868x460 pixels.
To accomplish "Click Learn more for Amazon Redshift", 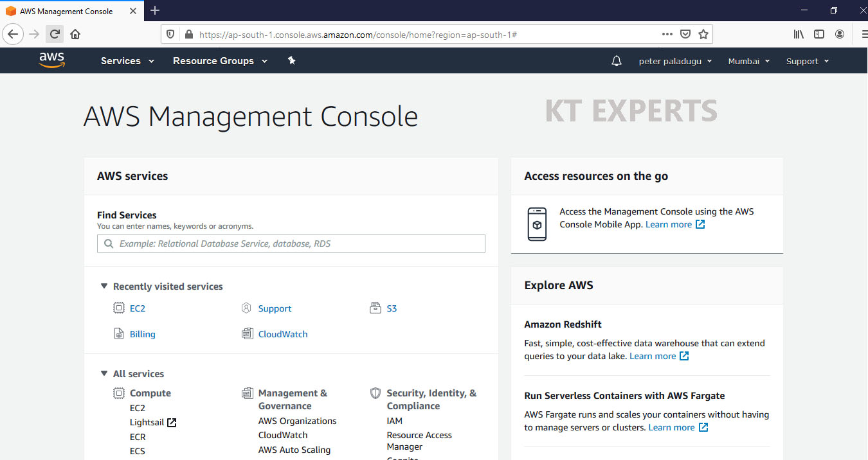I will pos(659,356).
